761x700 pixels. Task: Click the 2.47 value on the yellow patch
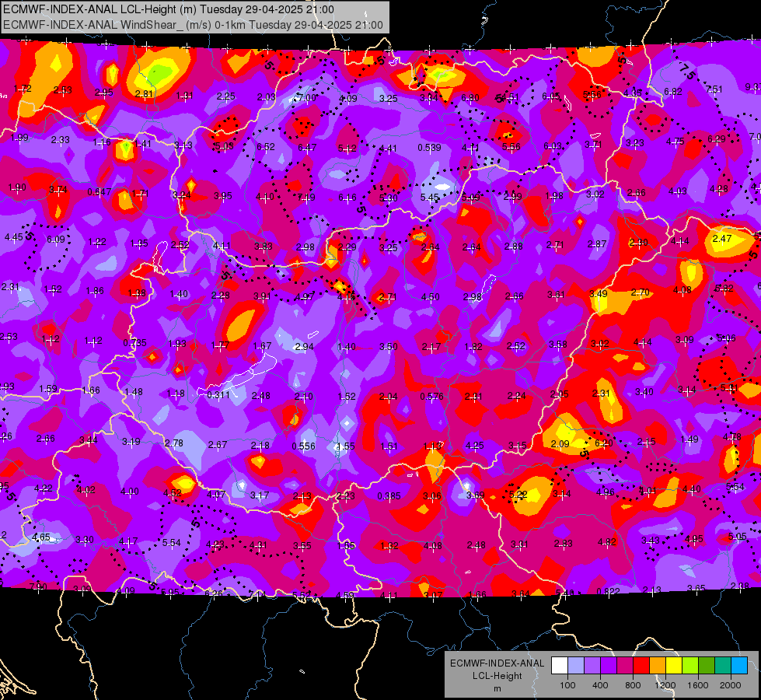click(x=721, y=239)
